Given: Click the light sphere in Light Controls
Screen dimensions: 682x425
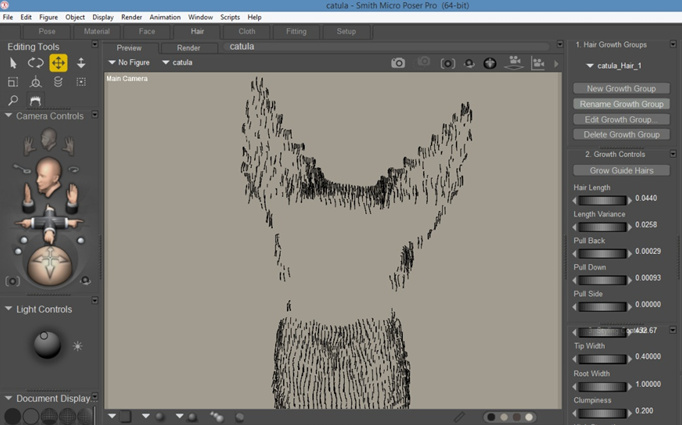Looking at the screenshot, I should (x=46, y=344).
